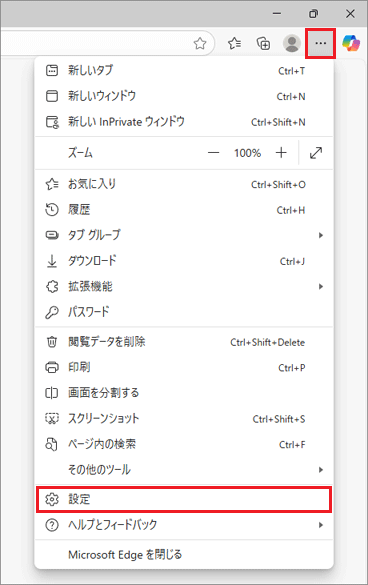The height and width of the screenshot is (585, 368).
Task: Restore down the browser window
Action: coord(314,14)
